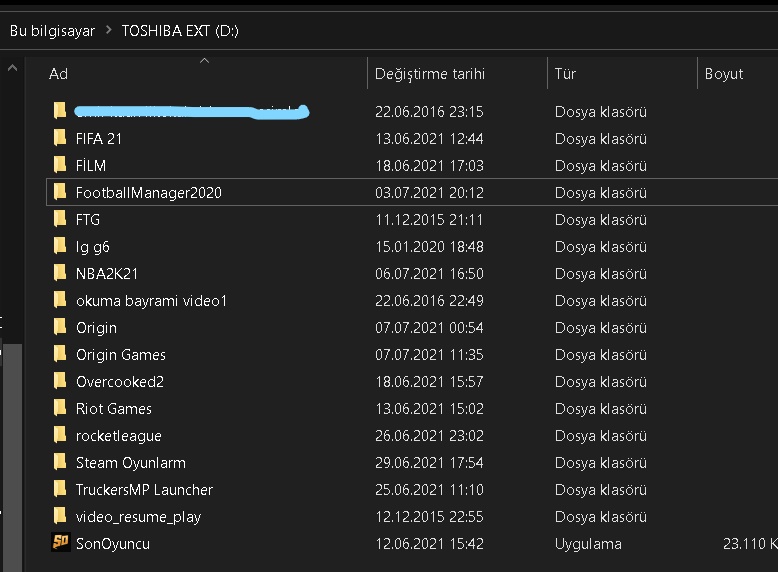This screenshot has width=778, height=572.
Task: Click the Origin folder icon
Action: 60,326
